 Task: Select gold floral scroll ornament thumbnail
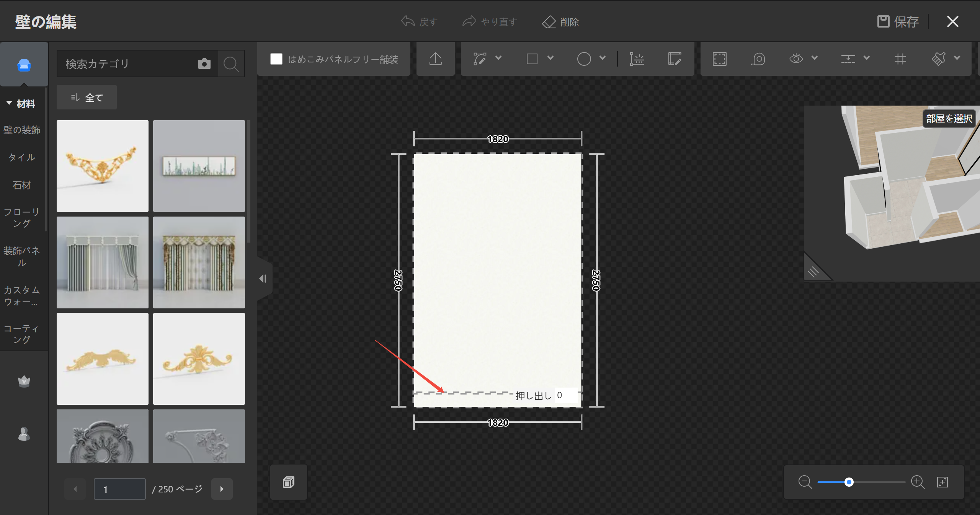[x=199, y=359]
